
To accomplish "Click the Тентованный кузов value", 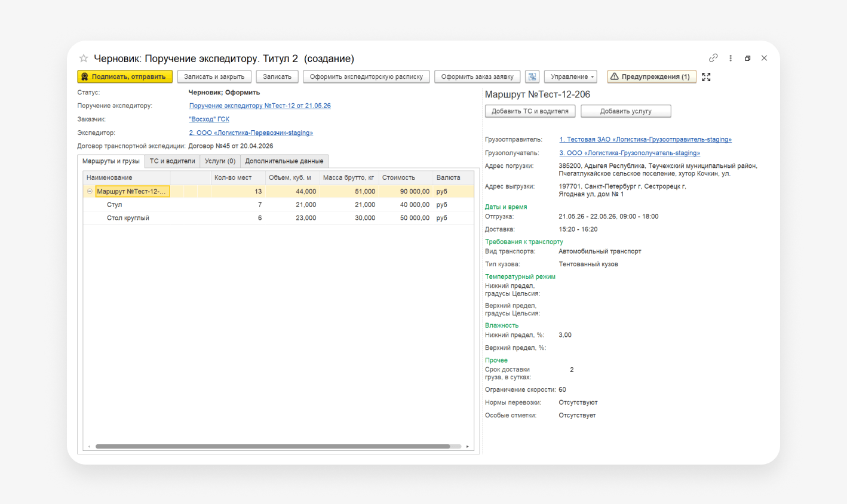I will click(588, 264).
